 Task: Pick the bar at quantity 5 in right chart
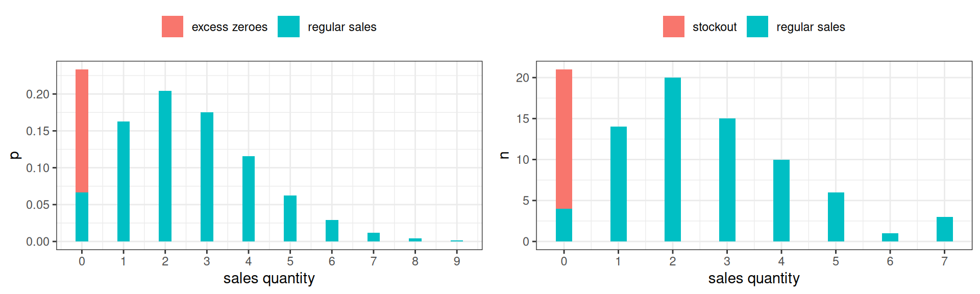pos(836,217)
